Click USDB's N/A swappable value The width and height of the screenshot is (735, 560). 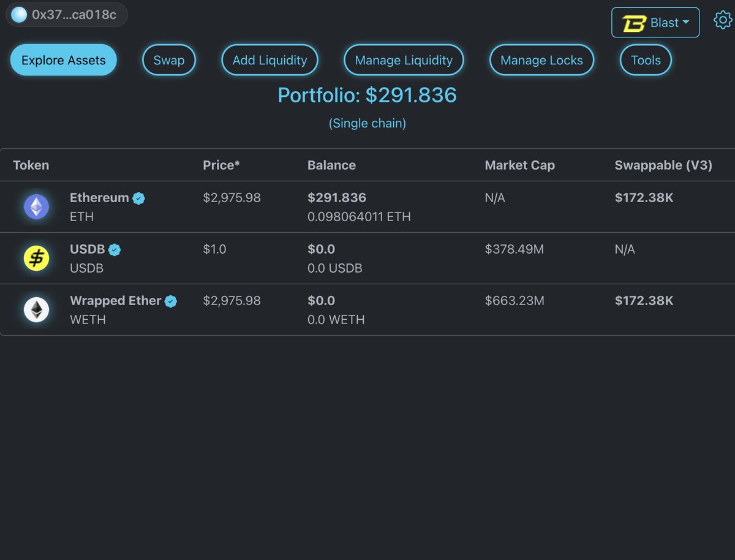625,249
